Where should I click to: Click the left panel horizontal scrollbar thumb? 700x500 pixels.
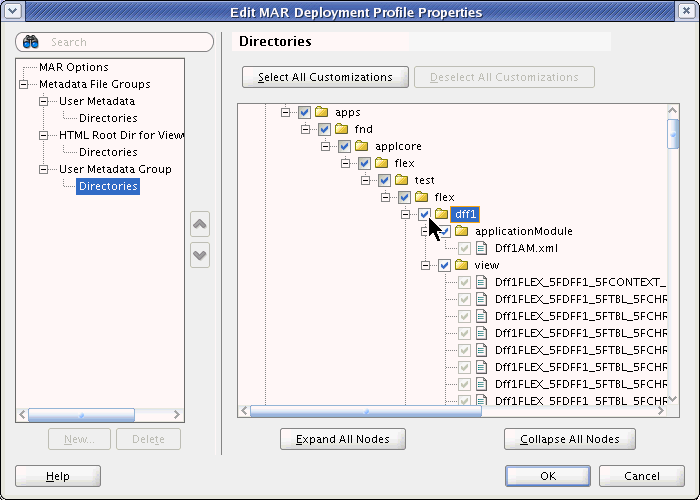pyautogui.click(x=81, y=415)
